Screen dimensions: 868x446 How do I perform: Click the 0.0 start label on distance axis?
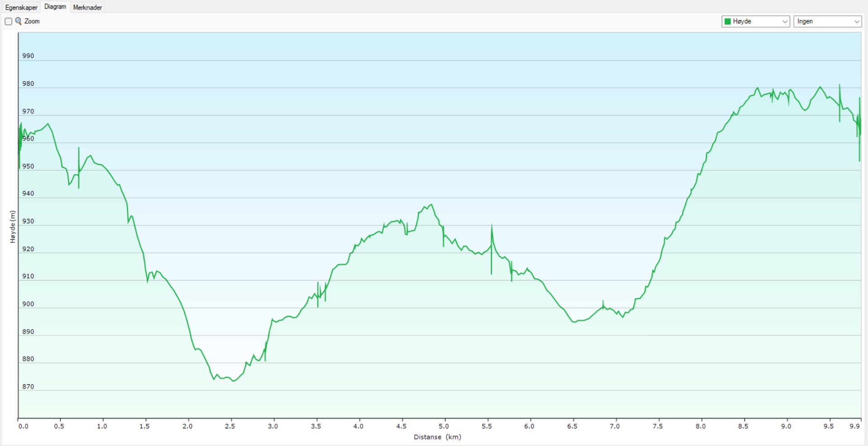pos(23,426)
